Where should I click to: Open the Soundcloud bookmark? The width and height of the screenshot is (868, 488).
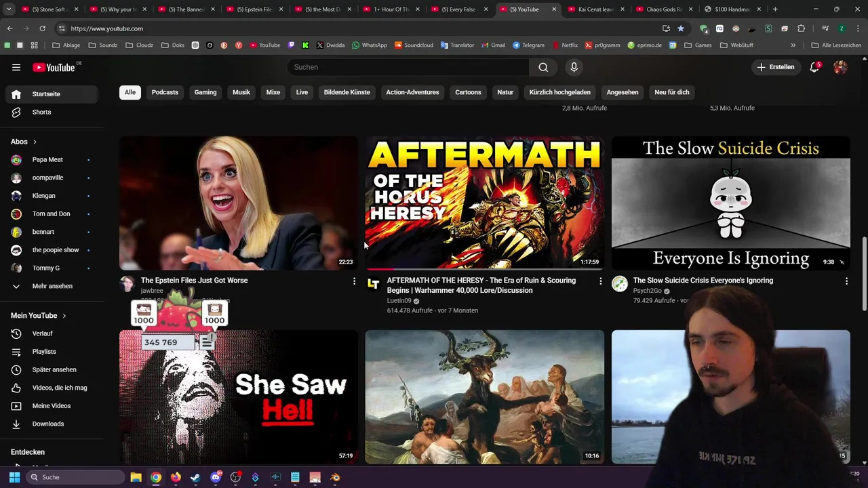click(414, 45)
